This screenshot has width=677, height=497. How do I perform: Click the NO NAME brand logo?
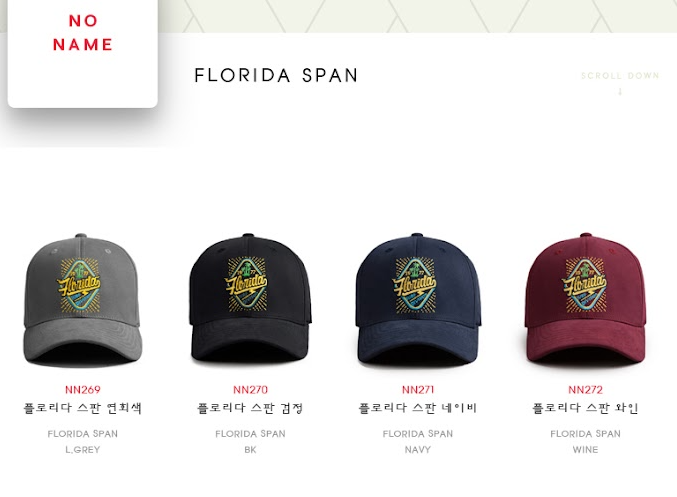(x=82, y=33)
